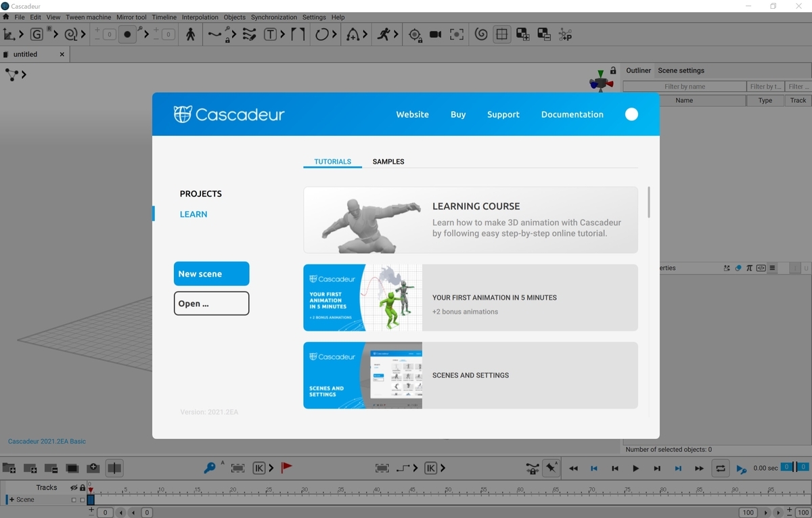812x518 pixels.
Task: Toggle the loop playback button
Action: [721, 468]
